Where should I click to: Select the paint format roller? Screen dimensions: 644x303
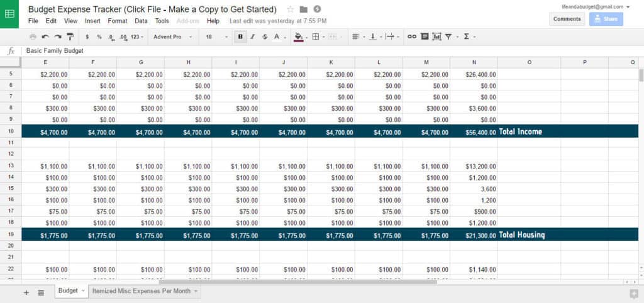(x=70, y=37)
